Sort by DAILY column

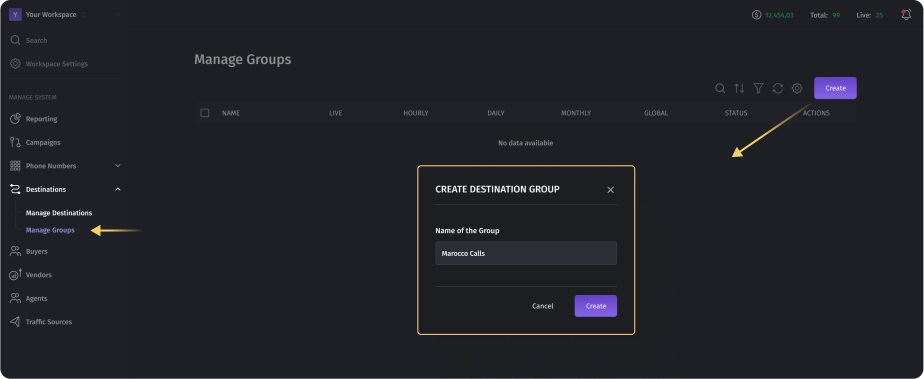point(496,113)
